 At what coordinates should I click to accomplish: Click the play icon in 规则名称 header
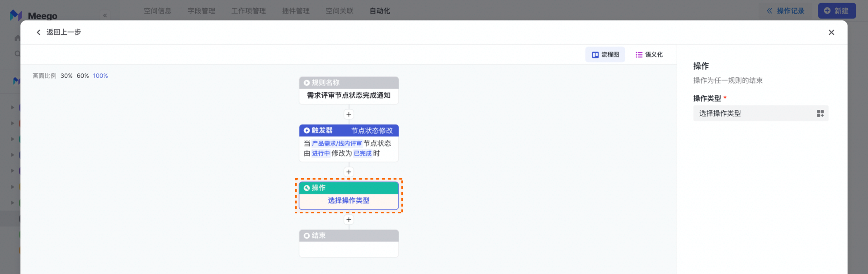[x=307, y=83]
